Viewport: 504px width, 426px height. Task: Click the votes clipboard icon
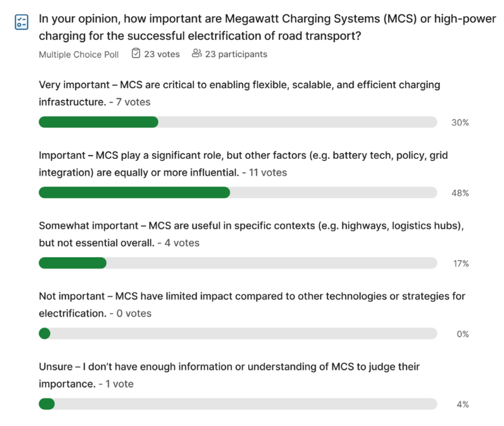point(136,53)
